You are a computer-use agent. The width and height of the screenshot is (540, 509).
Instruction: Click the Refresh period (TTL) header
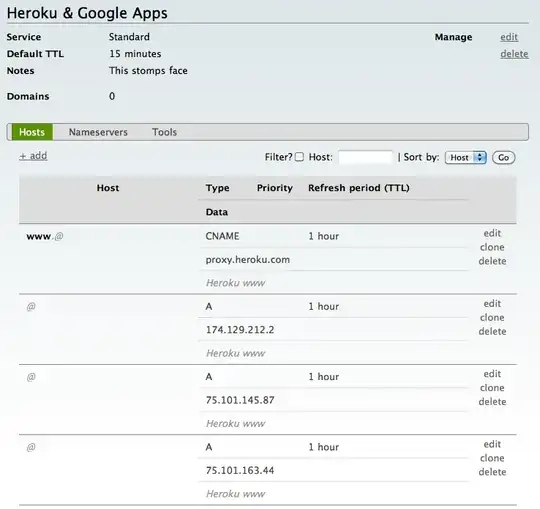point(359,188)
